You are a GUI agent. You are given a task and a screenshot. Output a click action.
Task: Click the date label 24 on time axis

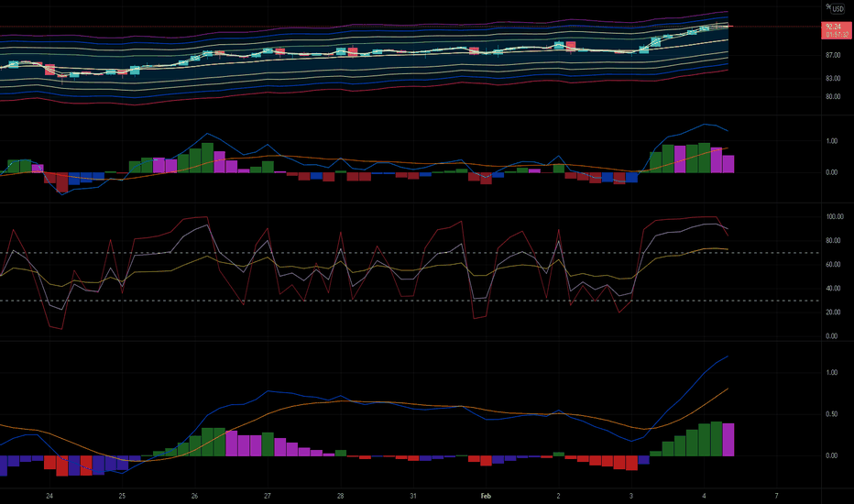pyautogui.click(x=49, y=496)
